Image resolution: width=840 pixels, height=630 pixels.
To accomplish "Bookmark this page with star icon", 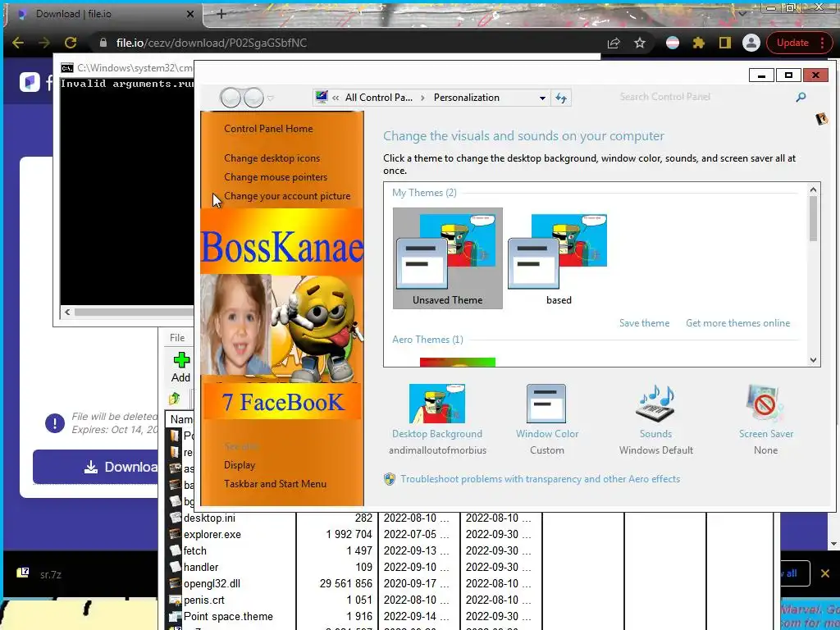I will pos(640,43).
